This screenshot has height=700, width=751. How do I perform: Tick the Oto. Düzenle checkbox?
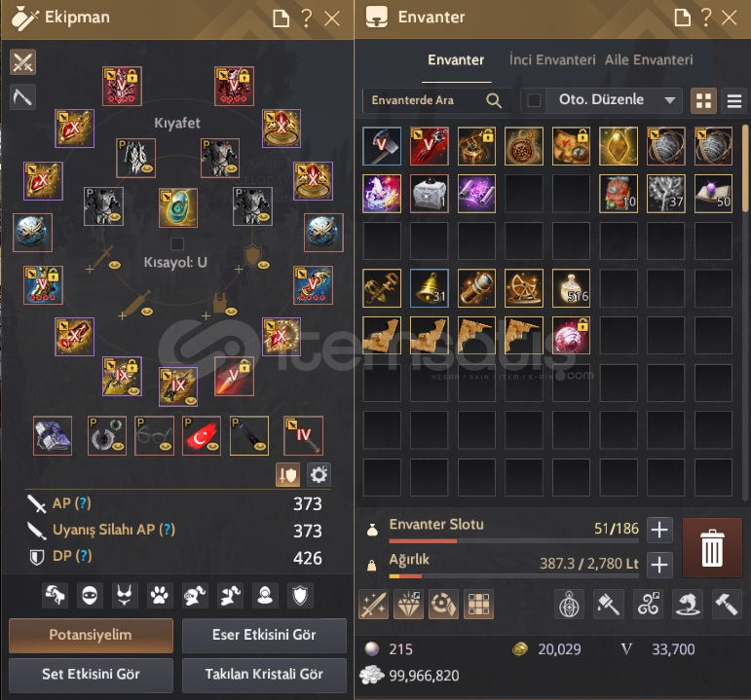(x=534, y=100)
